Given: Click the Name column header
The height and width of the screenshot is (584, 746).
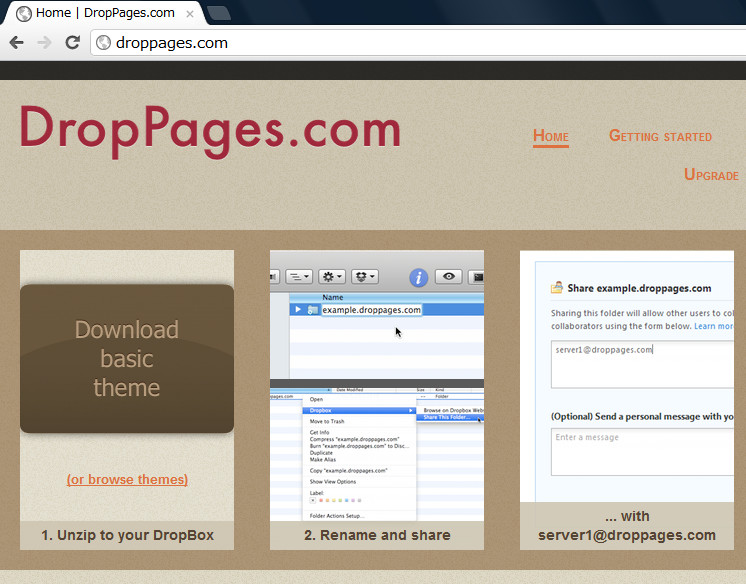Looking at the screenshot, I should pos(333,297).
